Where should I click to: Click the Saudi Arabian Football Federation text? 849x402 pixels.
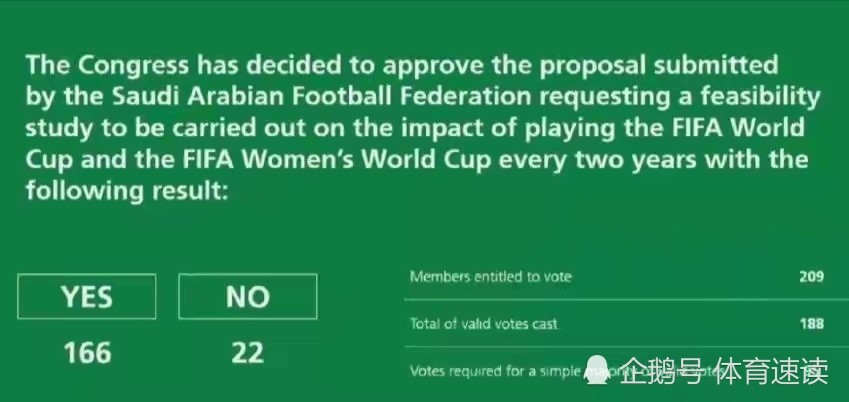click(322, 96)
